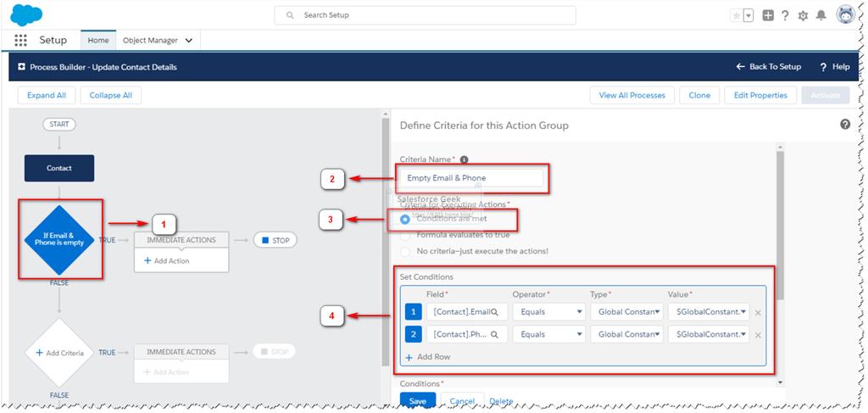Open Process Builder Help link
This screenshot has width=868, height=413.
[x=835, y=66]
